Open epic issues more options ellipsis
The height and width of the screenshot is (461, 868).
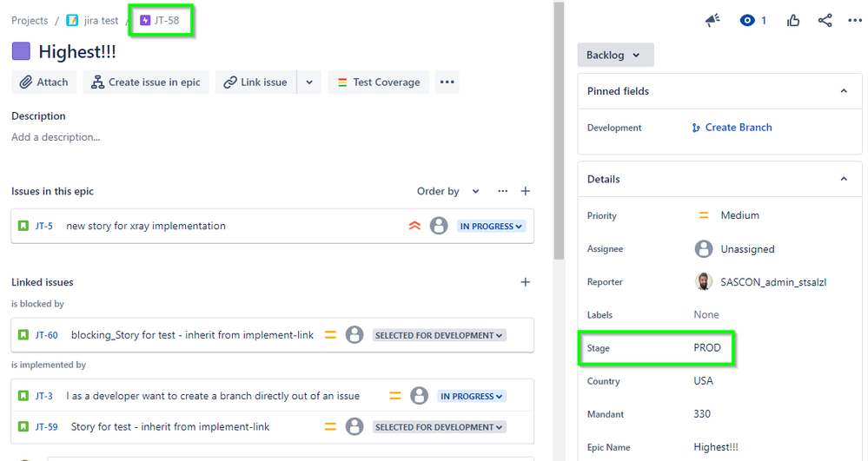click(503, 191)
